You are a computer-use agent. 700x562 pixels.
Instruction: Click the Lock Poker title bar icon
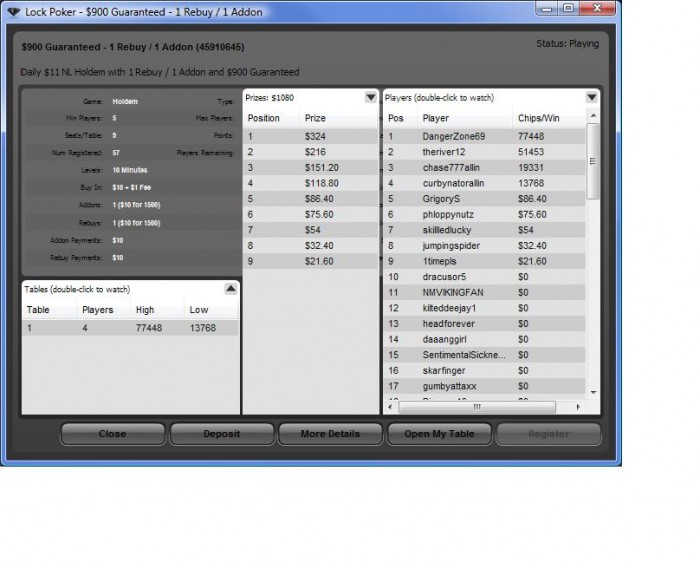coord(14,12)
